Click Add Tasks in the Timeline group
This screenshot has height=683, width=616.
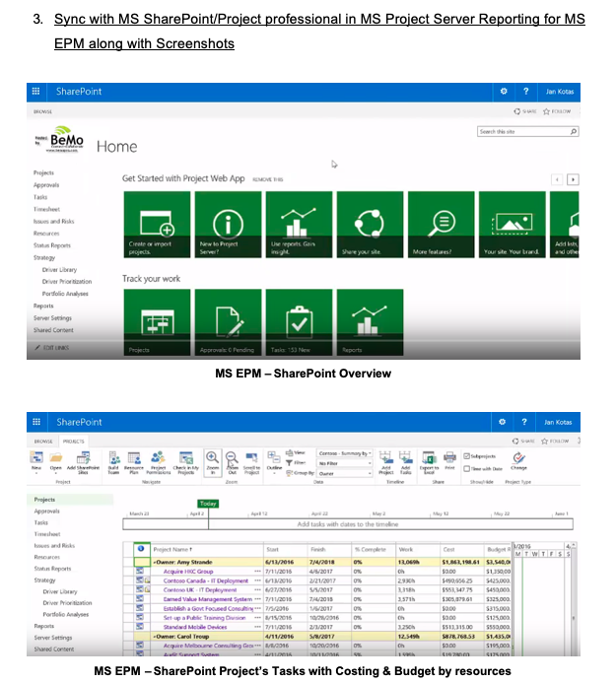pos(406,462)
